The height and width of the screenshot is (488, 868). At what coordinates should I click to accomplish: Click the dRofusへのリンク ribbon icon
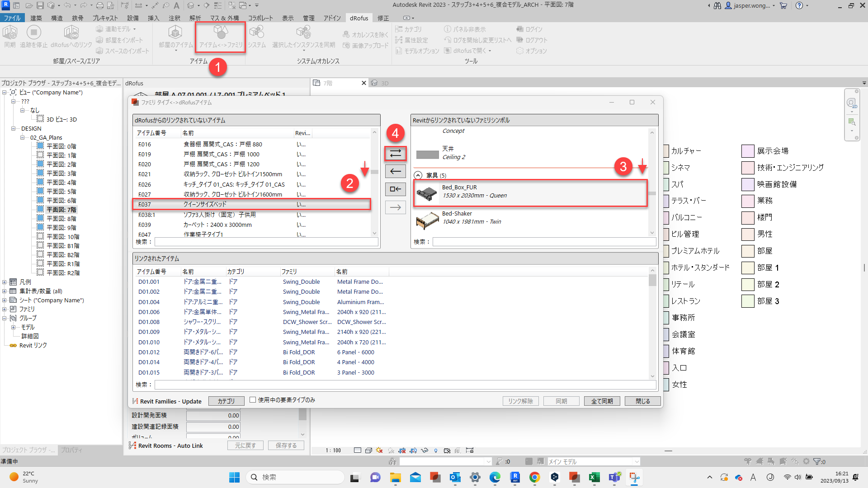(x=71, y=33)
